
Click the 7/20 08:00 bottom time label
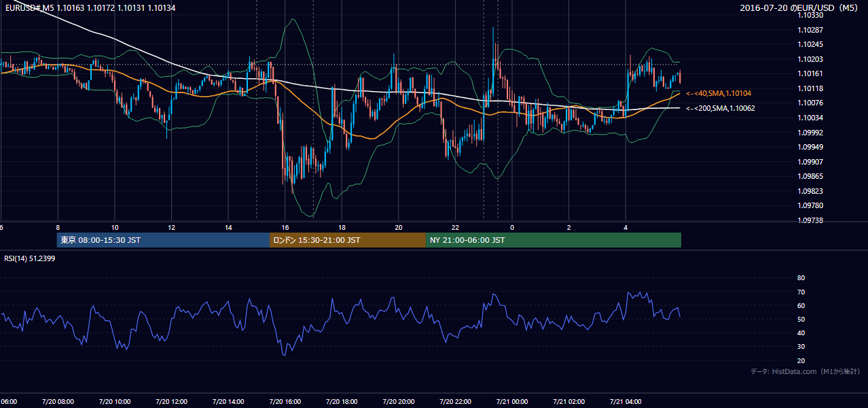click(x=57, y=401)
